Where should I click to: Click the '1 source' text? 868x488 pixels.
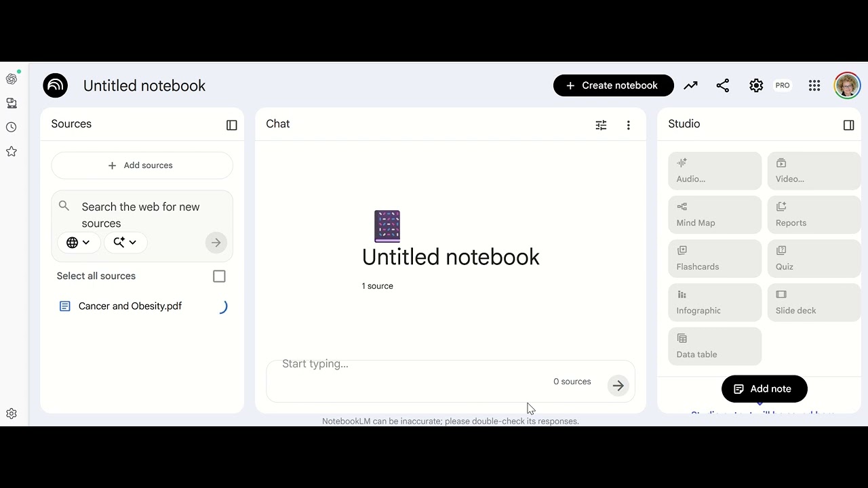tap(378, 286)
